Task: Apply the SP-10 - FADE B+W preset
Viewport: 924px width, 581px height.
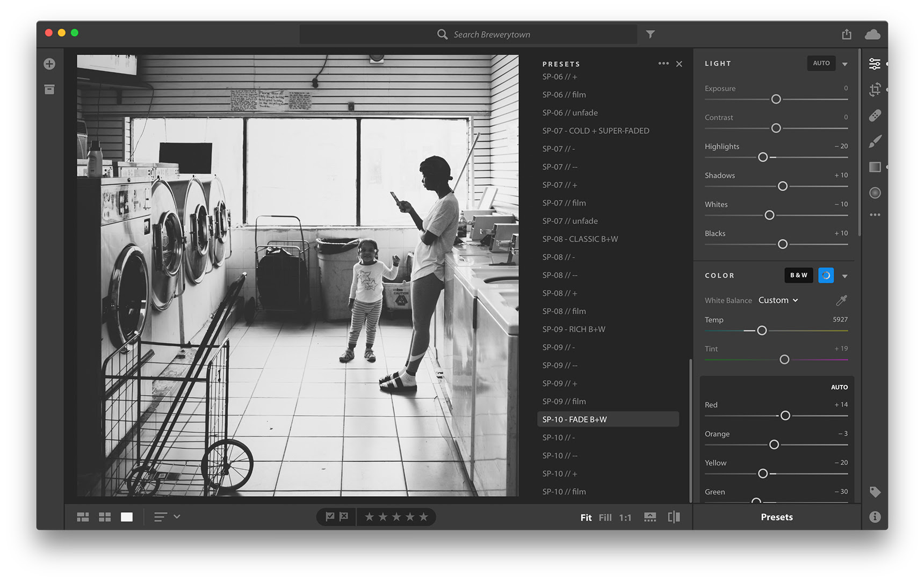Action: point(608,419)
